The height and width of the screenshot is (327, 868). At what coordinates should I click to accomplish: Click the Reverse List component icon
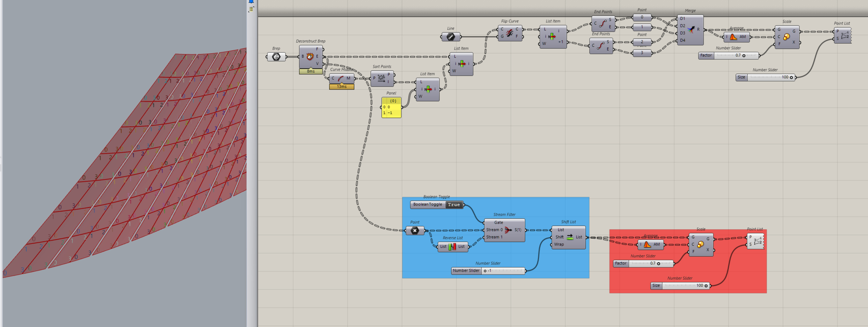(452, 247)
